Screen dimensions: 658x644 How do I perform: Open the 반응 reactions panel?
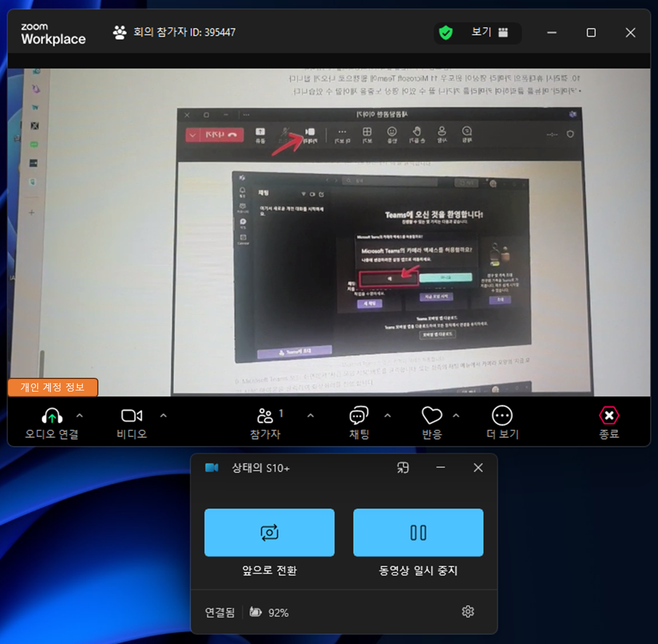[x=431, y=415]
